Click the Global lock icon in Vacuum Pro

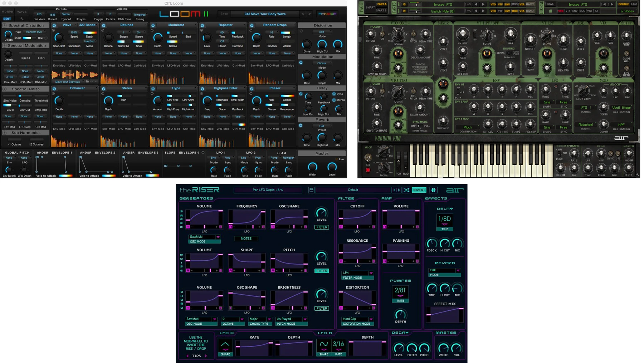(x=551, y=11)
